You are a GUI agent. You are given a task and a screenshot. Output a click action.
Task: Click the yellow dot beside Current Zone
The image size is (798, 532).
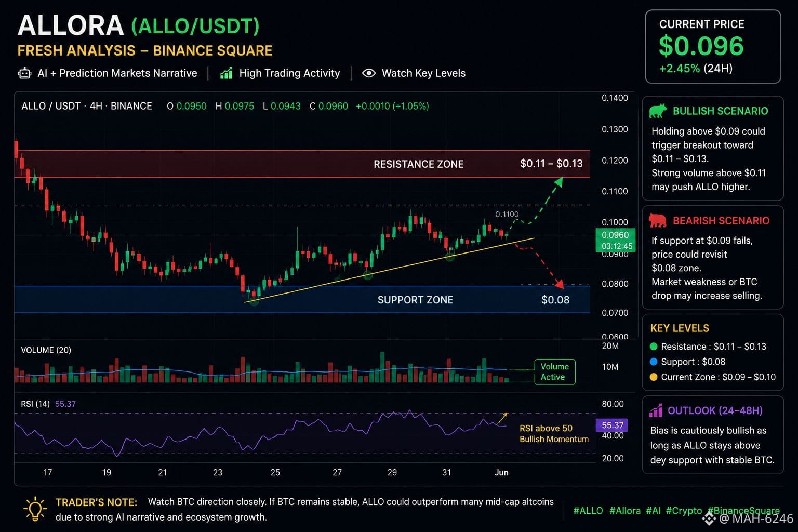(x=654, y=377)
